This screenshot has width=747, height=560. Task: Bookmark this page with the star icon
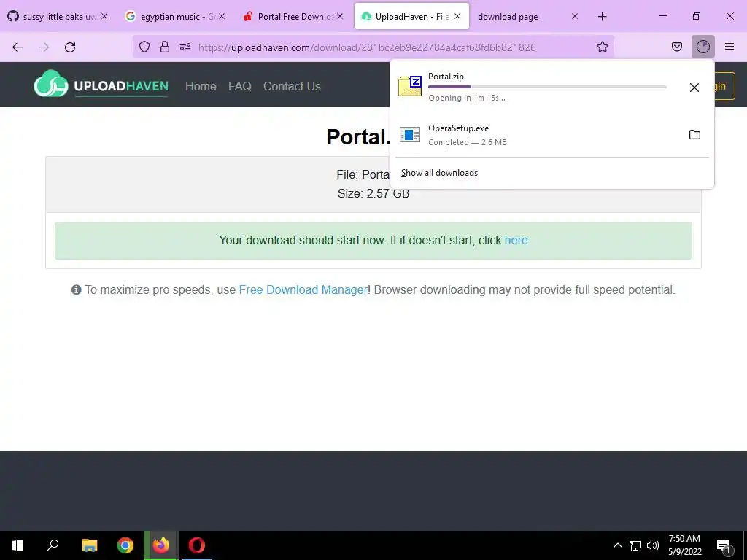pos(602,47)
